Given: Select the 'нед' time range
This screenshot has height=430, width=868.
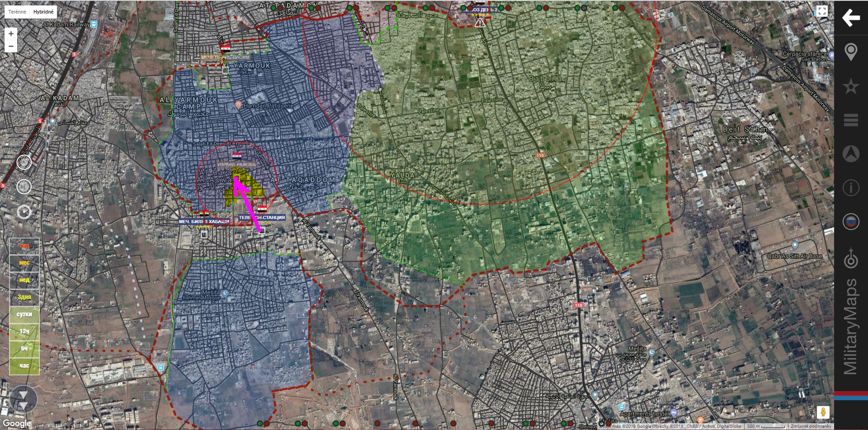Looking at the screenshot, I should (24, 280).
